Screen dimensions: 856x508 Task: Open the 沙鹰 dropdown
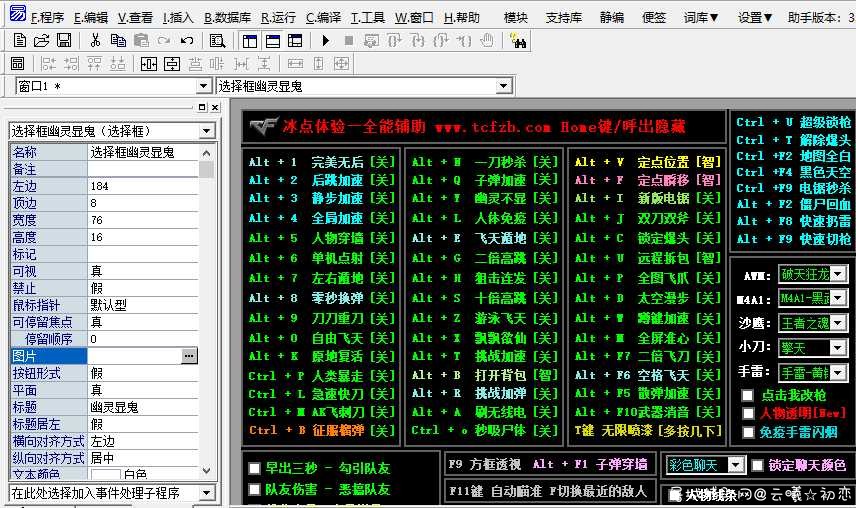838,323
